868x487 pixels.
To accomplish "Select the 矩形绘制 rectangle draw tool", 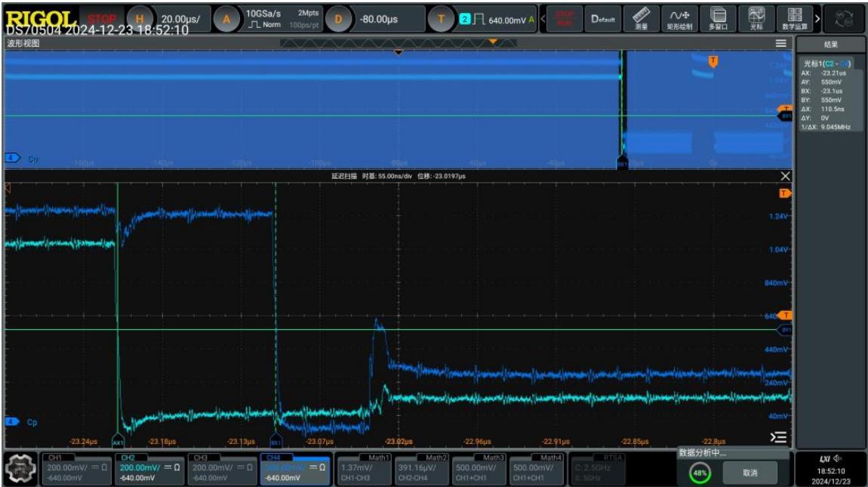I will tap(679, 19).
